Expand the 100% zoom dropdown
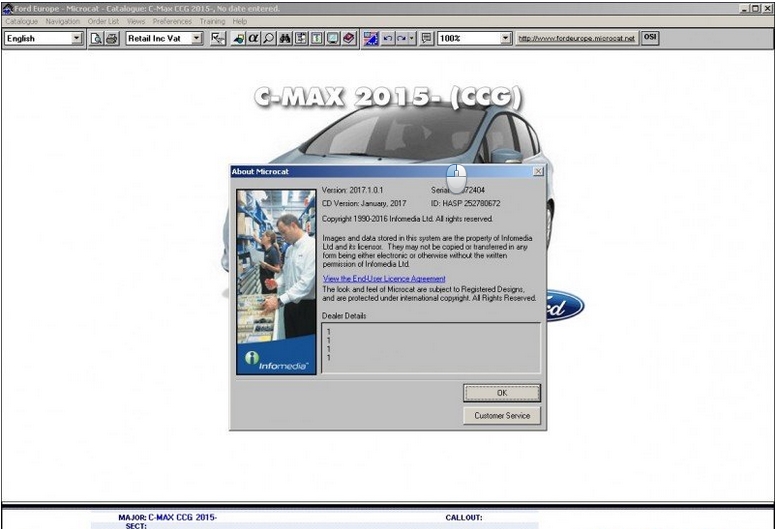 (505, 38)
